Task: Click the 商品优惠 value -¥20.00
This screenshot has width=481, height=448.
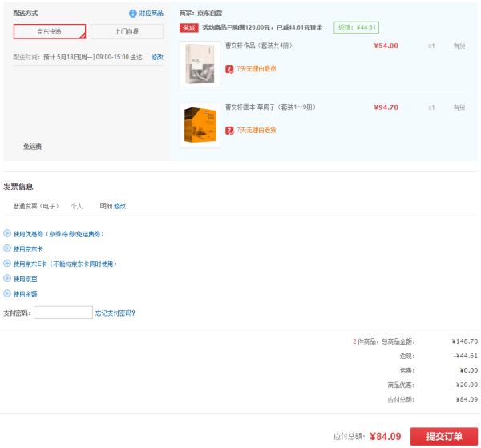Action: [465, 385]
